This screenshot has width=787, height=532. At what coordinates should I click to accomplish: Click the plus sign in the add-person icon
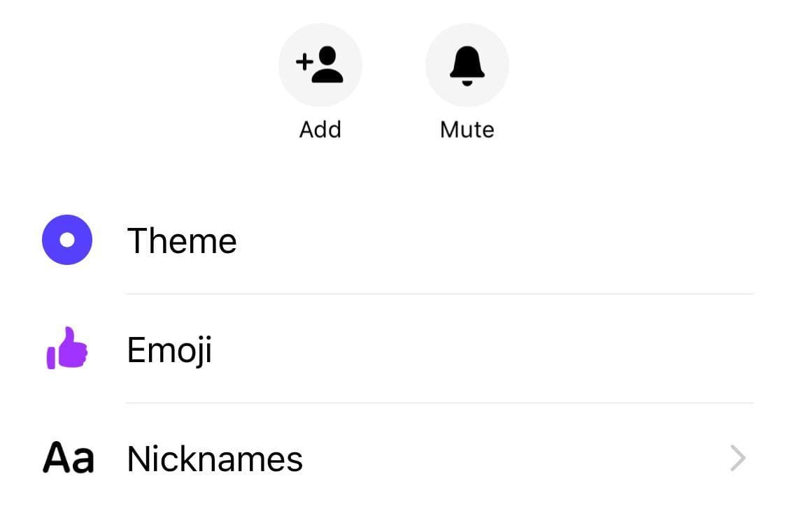tap(304, 62)
